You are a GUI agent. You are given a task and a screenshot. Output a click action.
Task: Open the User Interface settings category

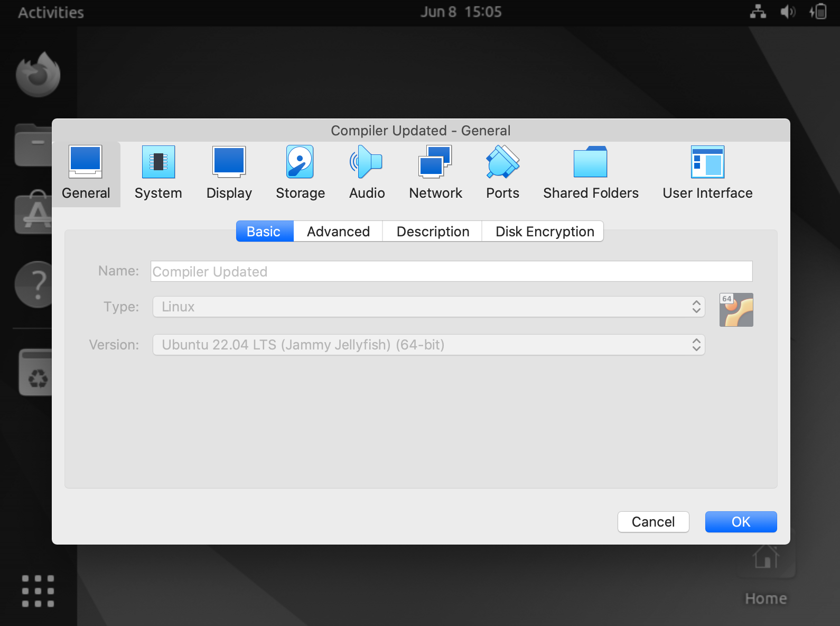pyautogui.click(x=707, y=174)
